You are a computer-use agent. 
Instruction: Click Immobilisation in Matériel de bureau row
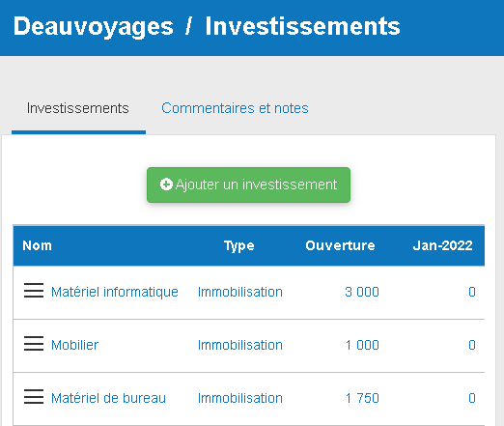(x=240, y=398)
